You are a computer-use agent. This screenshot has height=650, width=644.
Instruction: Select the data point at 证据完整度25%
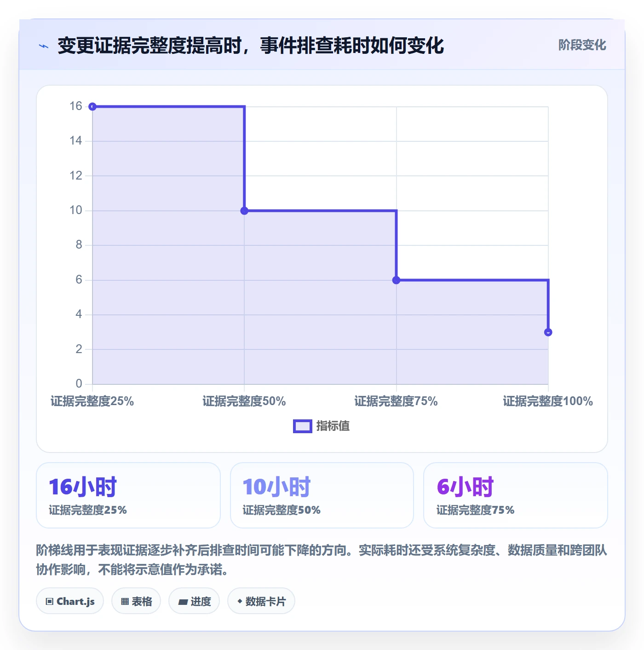[x=92, y=107]
